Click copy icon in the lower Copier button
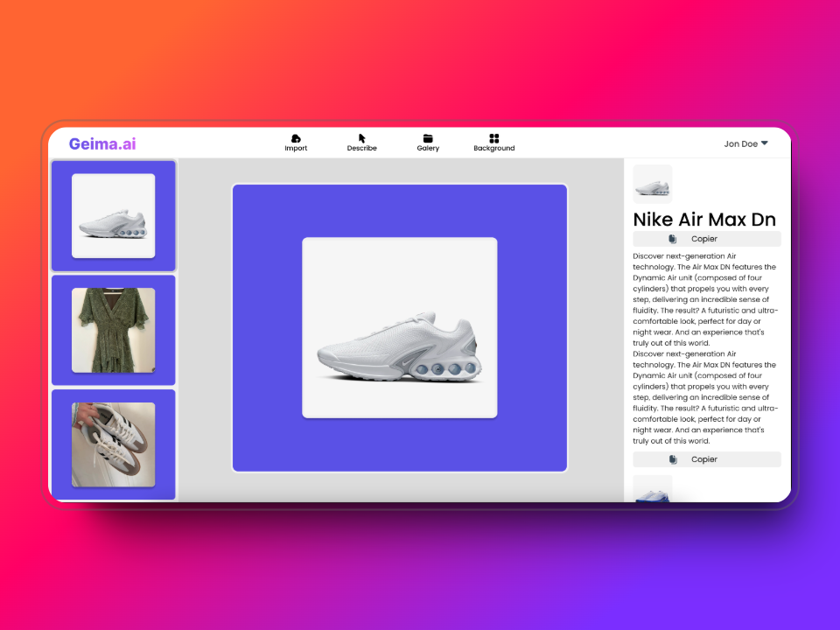 [673, 459]
